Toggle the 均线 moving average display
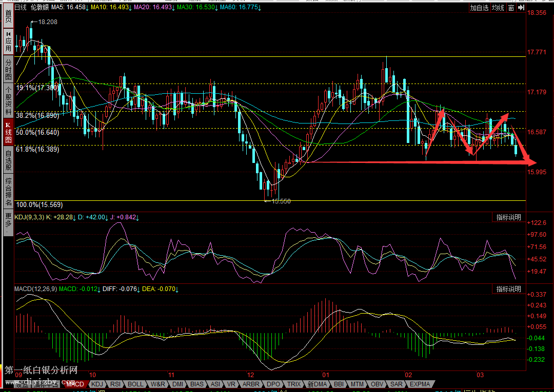The width and height of the screenshot is (554, 392). click(x=498, y=8)
